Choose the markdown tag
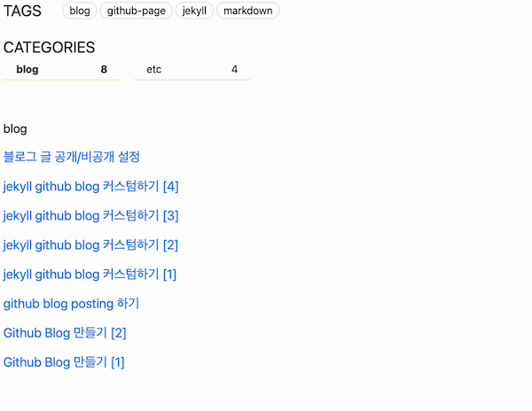This screenshot has height=411, width=532. coord(248,11)
